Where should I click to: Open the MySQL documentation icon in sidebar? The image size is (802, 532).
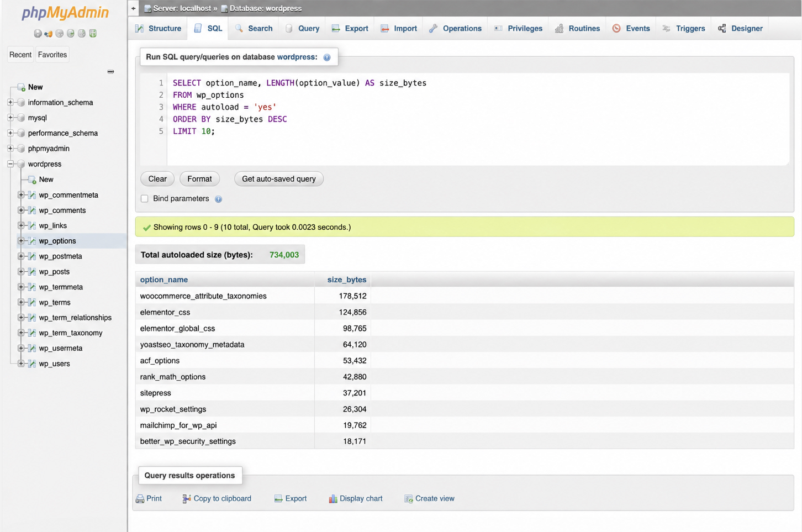tap(71, 33)
